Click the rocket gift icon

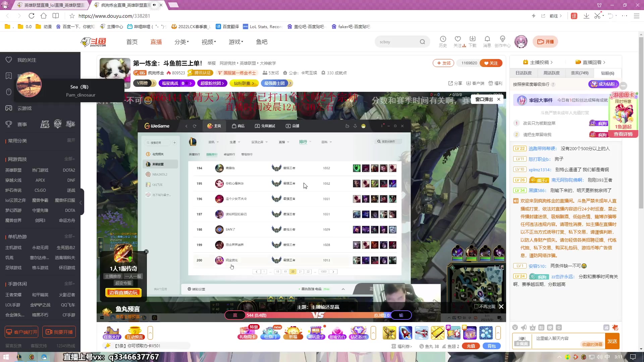(x=405, y=333)
